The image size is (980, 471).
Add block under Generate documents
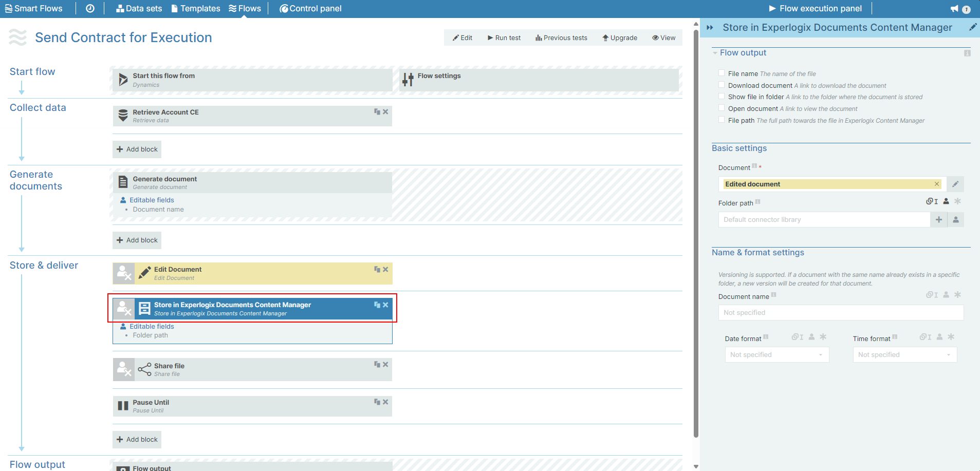pyautogui.click(x=137, y=240)
